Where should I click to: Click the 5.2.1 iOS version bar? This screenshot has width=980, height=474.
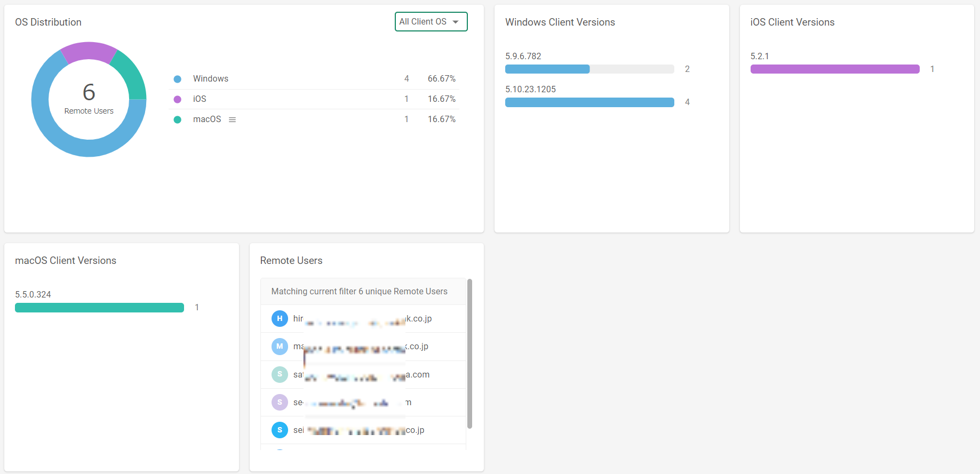[835, 69]
